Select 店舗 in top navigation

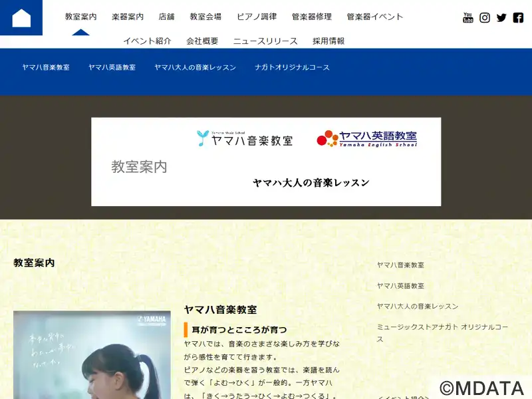click(x=167, y=17)
